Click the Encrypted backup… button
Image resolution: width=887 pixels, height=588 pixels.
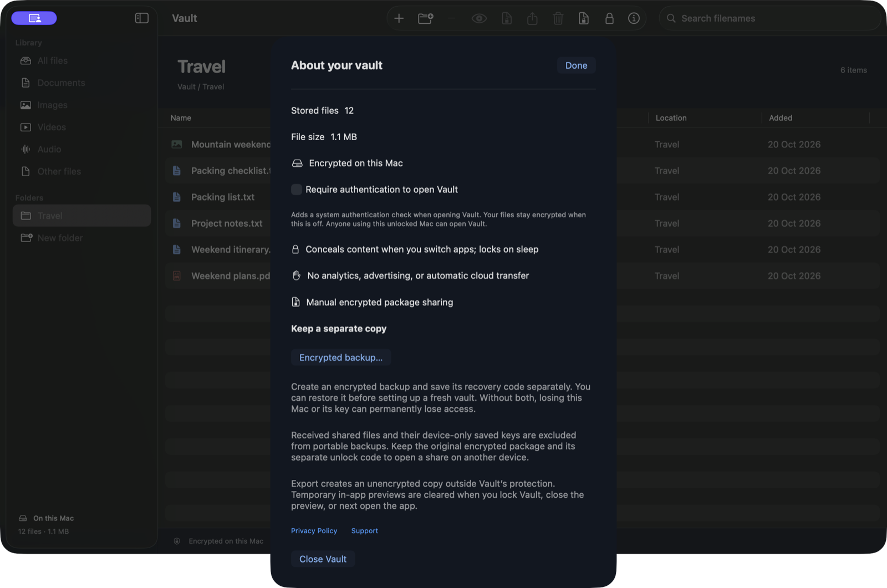[x=341, y=357]
